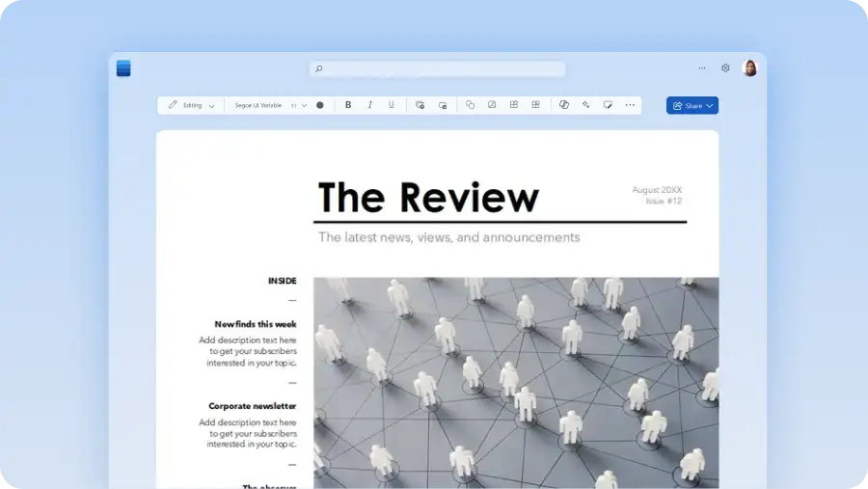Screen dimensions: 868x489
Task: Open the Segoe UI Variable font dropdown
Action: coord(258,105)
